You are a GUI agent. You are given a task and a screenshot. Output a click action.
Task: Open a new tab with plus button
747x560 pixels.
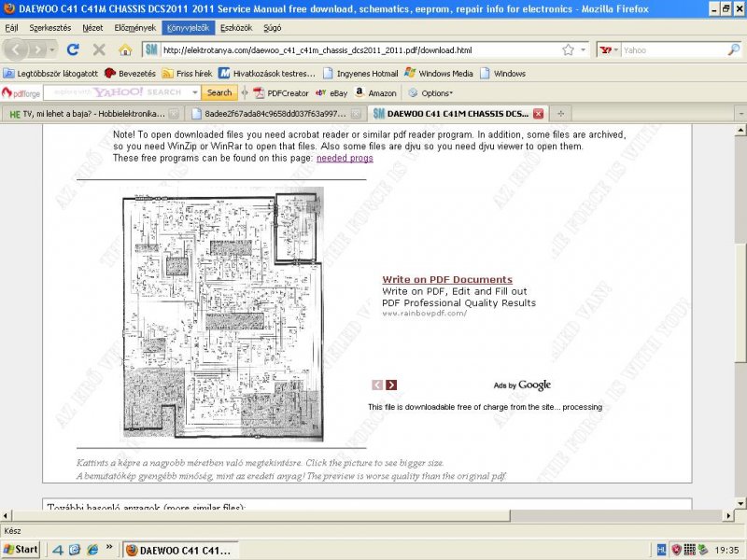coord(561,114)
